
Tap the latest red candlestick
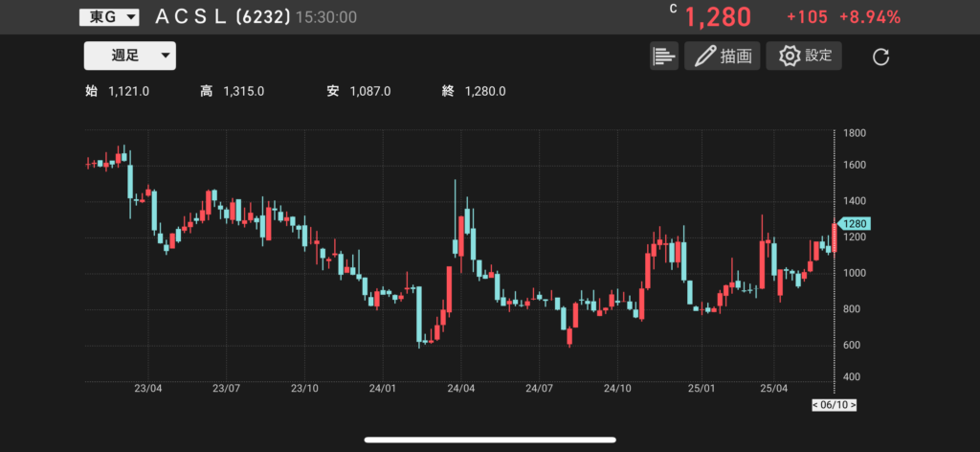pos(834,237)
